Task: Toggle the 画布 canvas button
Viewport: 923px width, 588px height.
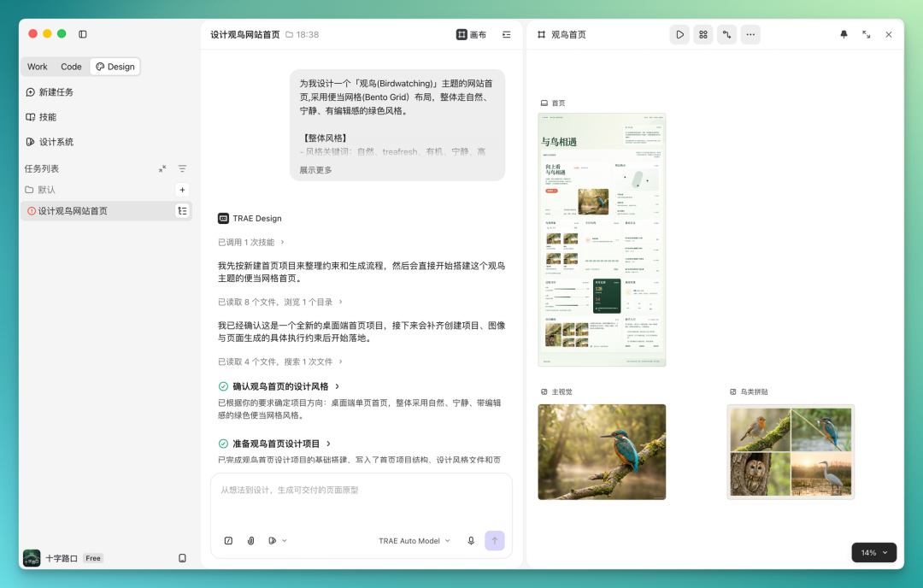Action: click(x=472, y=35)
